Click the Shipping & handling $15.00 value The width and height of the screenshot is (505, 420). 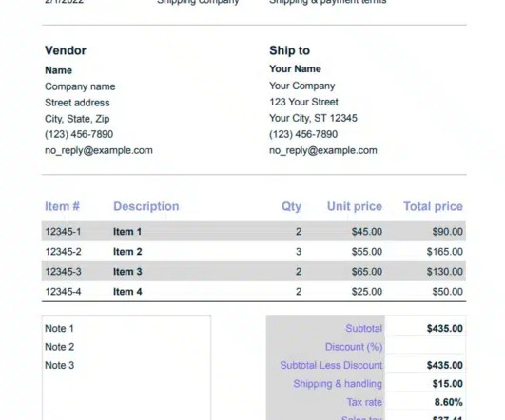448,384
